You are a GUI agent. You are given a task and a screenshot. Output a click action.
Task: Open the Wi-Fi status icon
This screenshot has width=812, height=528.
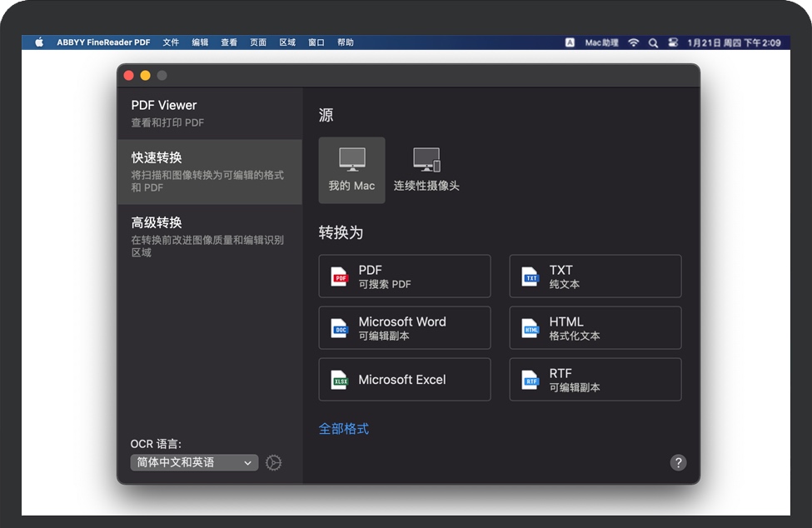tap(633, 42)
